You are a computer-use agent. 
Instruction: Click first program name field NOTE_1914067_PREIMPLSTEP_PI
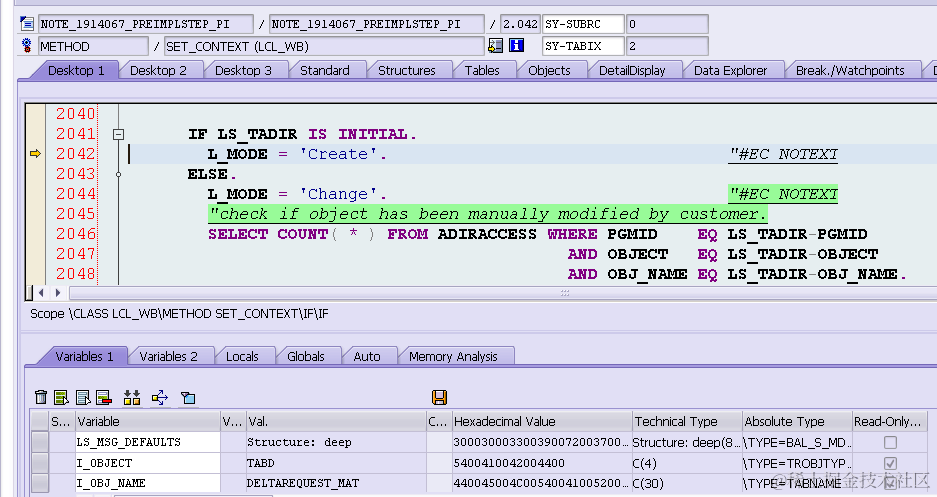(x=145, y=24)
